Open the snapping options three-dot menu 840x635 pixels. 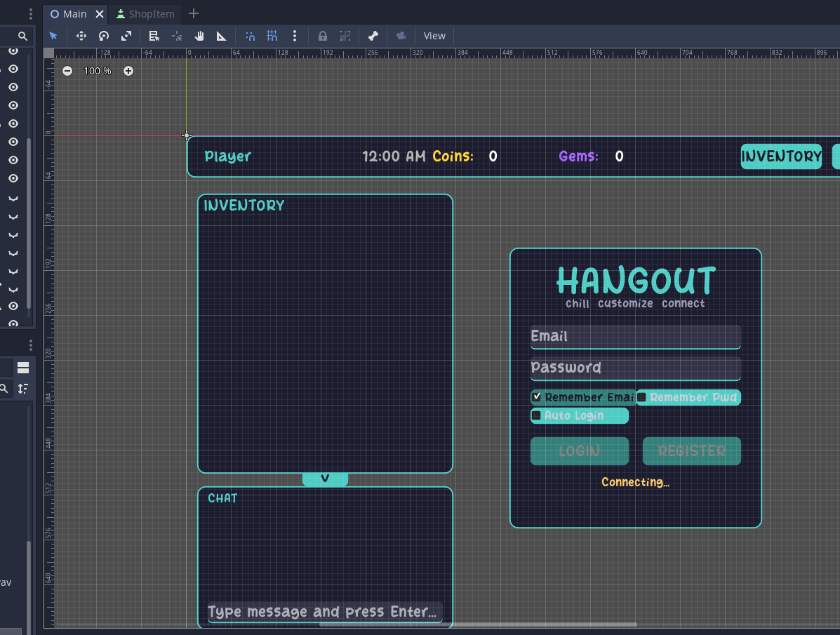coord(295,36)
